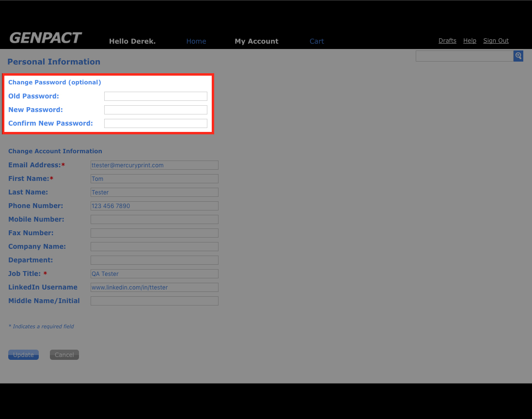Click the search text box
532x419 pixels.
click(464, 56)
